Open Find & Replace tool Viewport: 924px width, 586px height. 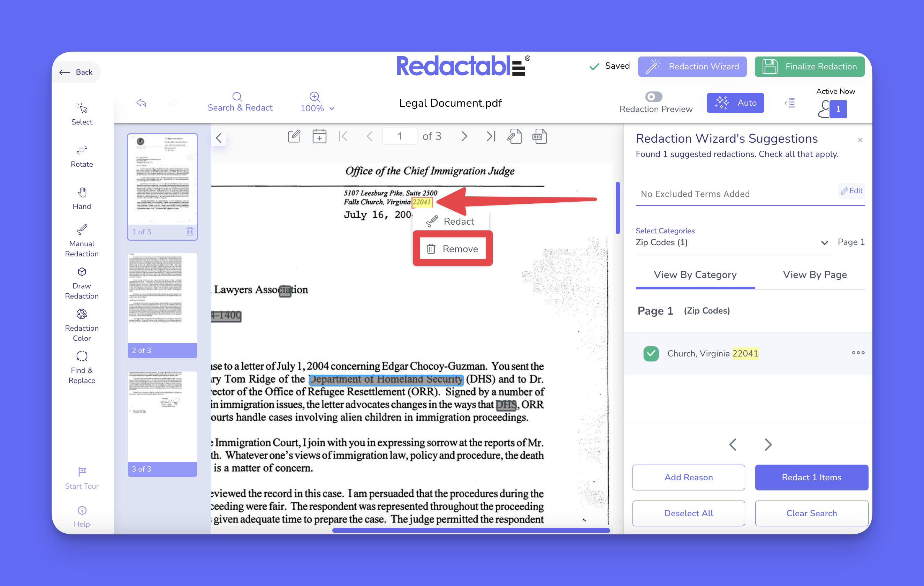(x=82, y=367)
